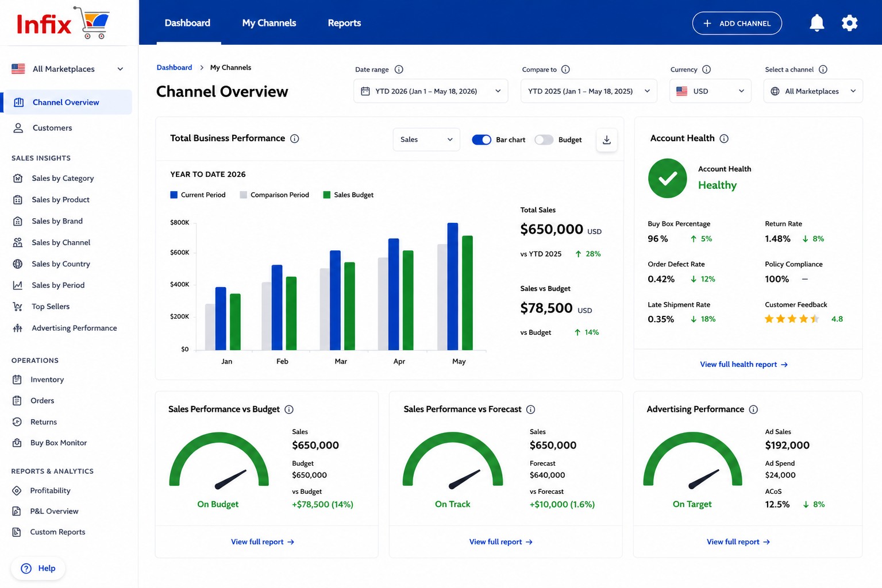The width and height of the screenshot is (882, 588).
Task: Click the Total Sales $650,000 value
Action: pyautogui.click(x=552, y=230)
